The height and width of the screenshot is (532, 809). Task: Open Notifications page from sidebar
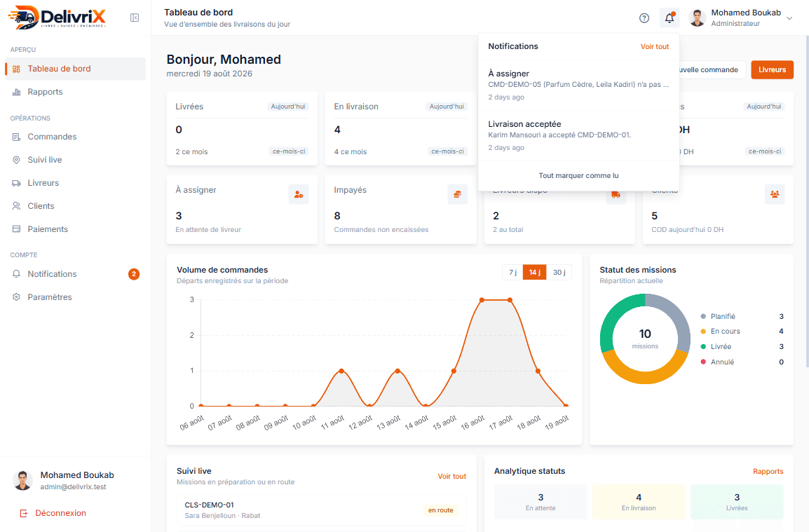[x=75, y=274]
